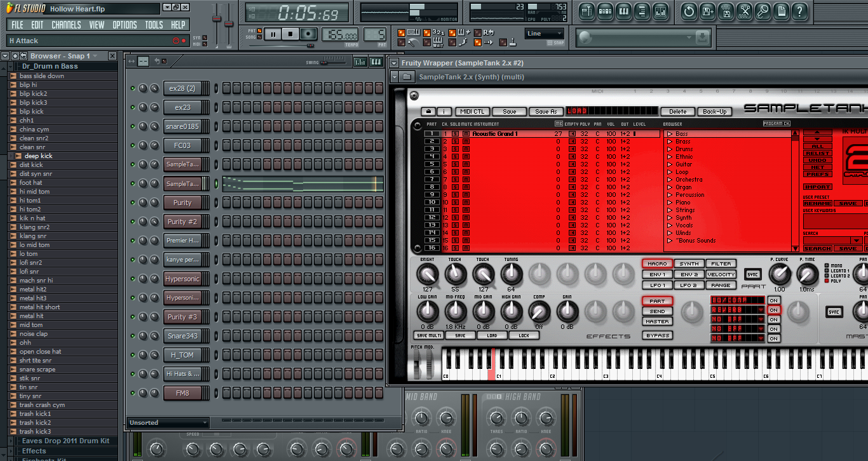This screenshot has width=868, height=461.
Task: Open the OPTIONS menu
Action: click(x=125, y=25)
